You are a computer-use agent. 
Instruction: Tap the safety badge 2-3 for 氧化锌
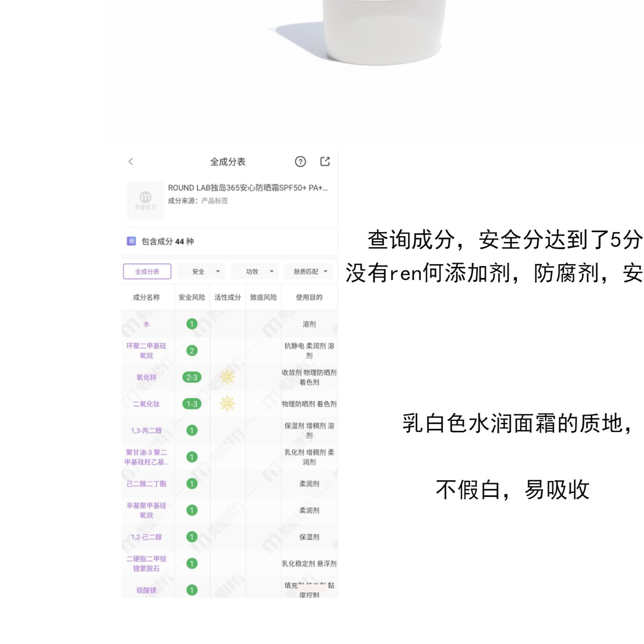point(192,377)
